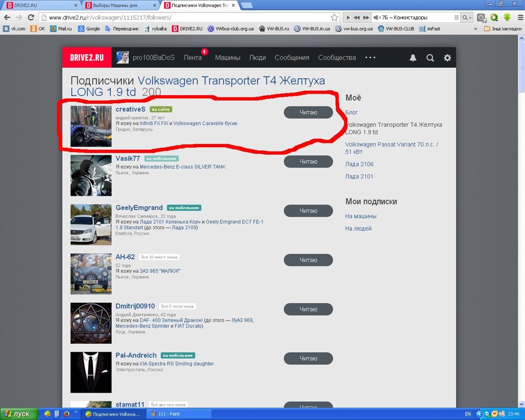Open the rybalka bookmark
The height and width of the screenshot is (420, 525).
156,29
